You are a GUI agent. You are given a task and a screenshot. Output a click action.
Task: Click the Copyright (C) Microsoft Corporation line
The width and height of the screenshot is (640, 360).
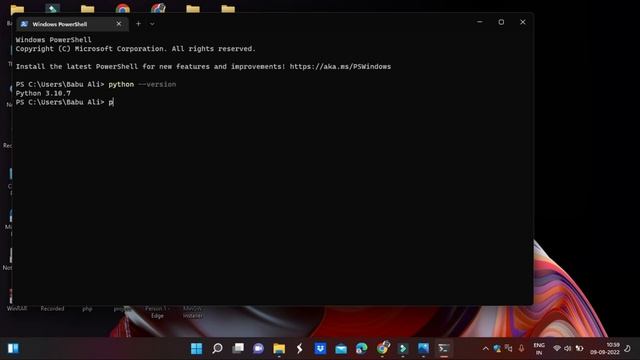pyautogui.click(x=136, y=49)
